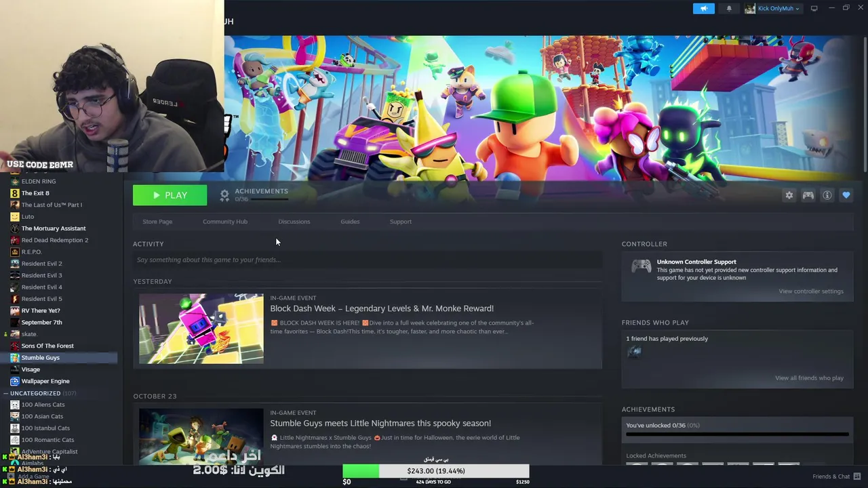
Task: Select 100 Istanbul Cats
Action: 45,428
